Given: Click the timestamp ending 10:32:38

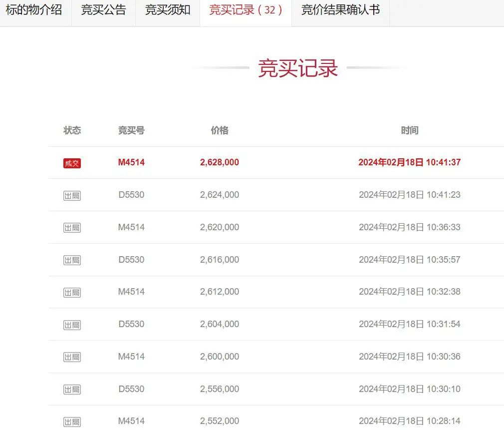Looking at the screenshot, I should (x=410, y=291).
